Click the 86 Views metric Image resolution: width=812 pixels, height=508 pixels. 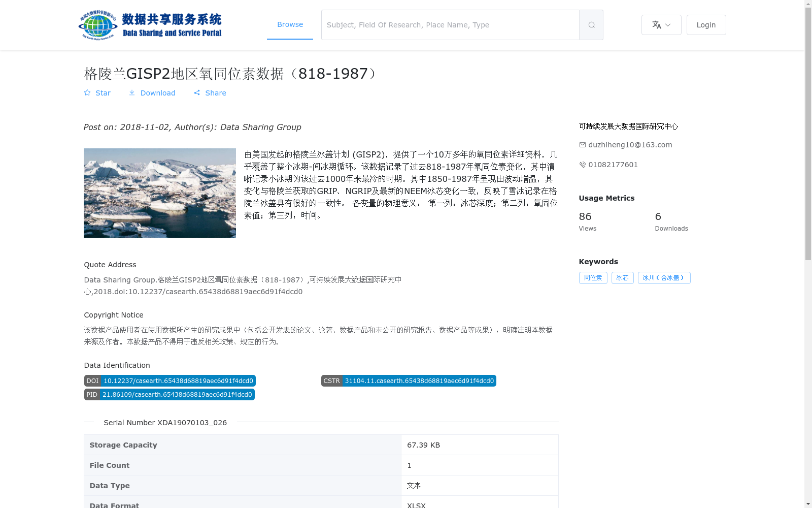pyautogui.click(x=588, y=221)
